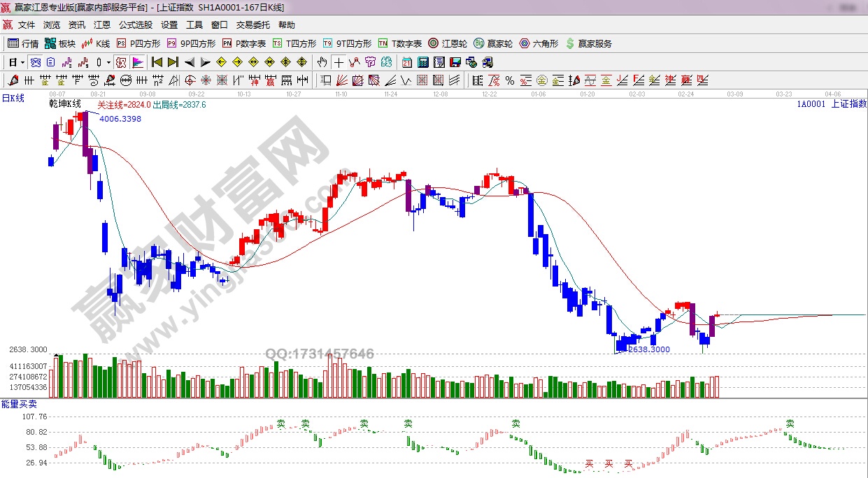Open the calculator tool icon
Viewport: 868px width, 478px height.
422,62
